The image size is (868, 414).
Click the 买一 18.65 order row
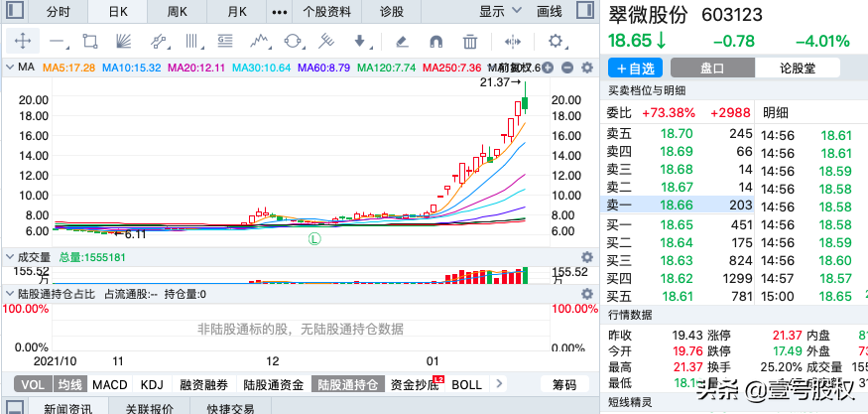tap(677, 225)
